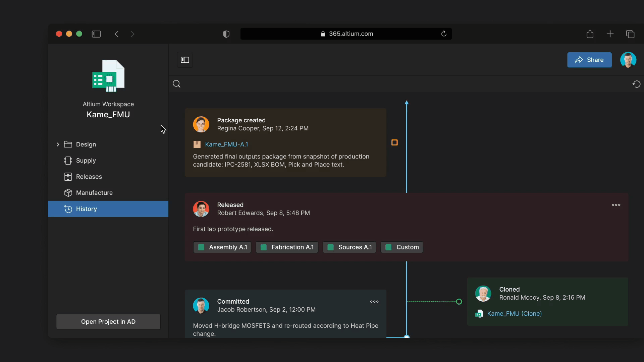The image size is (644, 362).
Task: Open the Fabrication A.1 release tag
Action: pos(287,247)
